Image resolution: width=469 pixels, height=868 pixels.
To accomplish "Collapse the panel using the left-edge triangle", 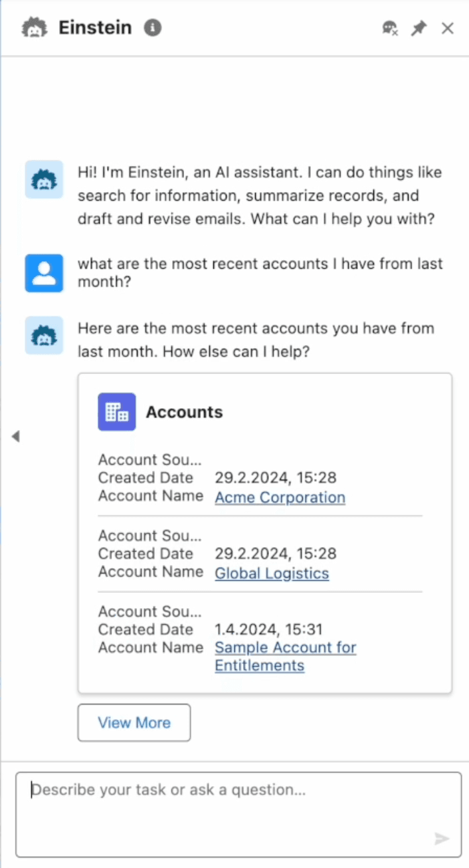I will click(x=15, y=436).
